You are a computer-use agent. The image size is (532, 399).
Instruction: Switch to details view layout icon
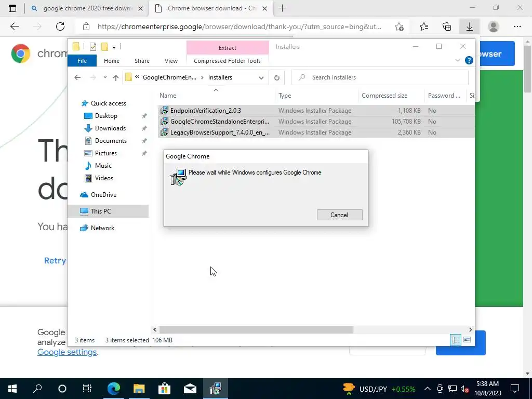coord(456,340)
